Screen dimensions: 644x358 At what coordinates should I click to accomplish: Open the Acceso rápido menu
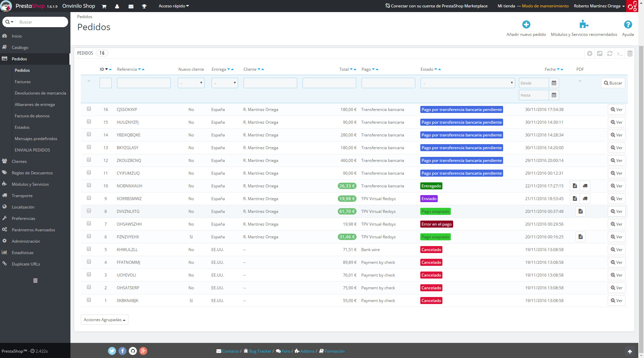pos(173,6)
